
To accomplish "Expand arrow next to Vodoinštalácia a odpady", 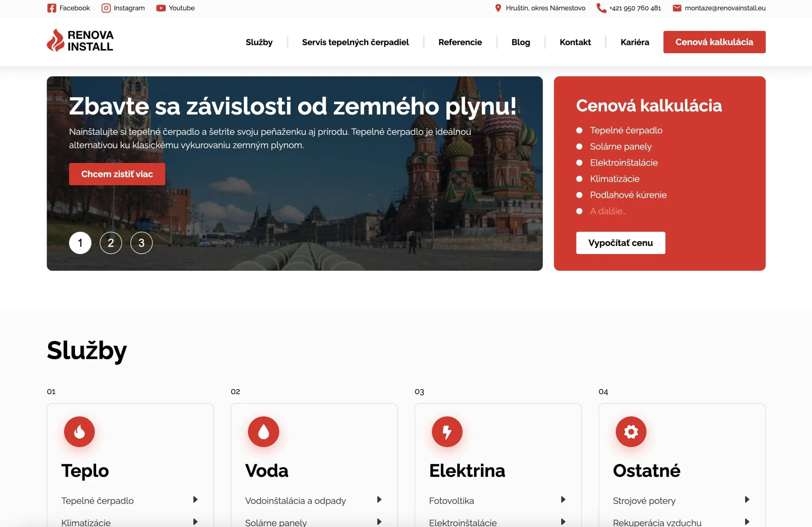I will click(x=379, y=500).
